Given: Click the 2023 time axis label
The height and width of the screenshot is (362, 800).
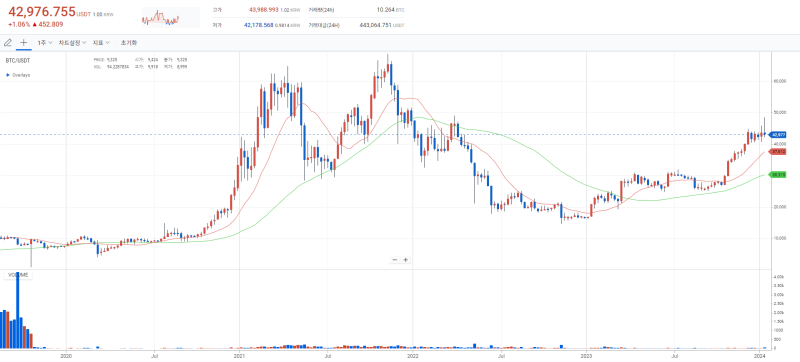Looking at the screenshot, I should (587, 356).
